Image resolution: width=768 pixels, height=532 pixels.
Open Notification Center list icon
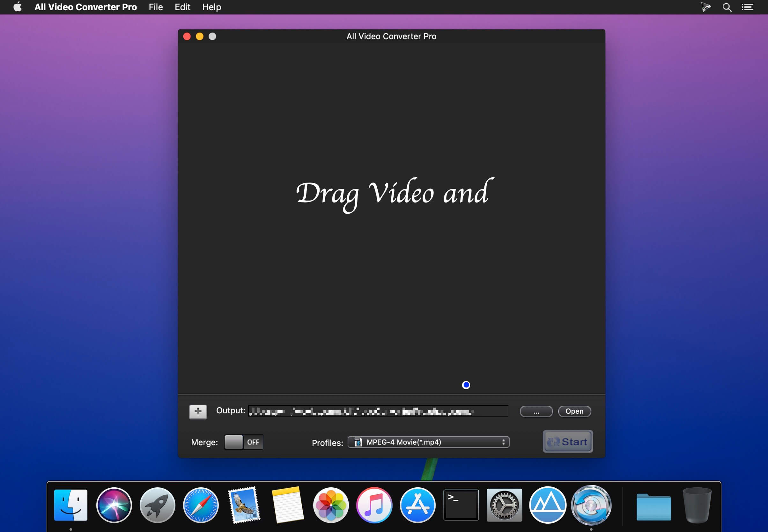point(747,7)
